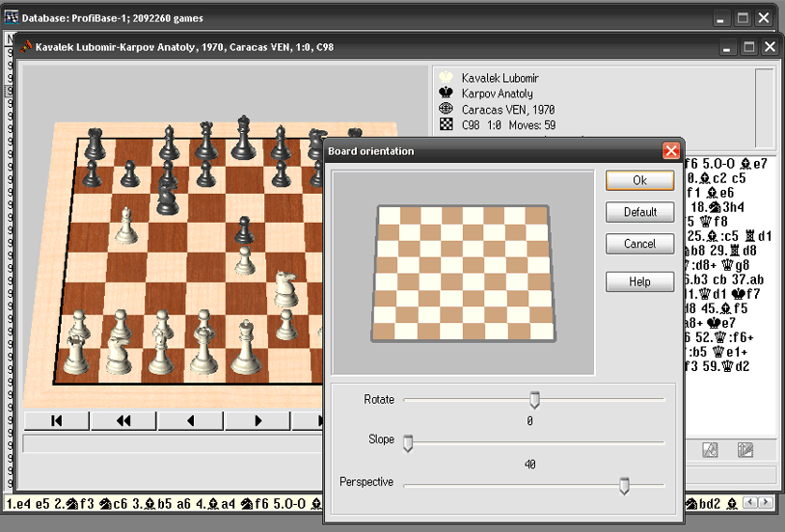This screenshot has width=785, height=532.
Task: Click 'Moves: 59' in game header
Action: (532, 125)
